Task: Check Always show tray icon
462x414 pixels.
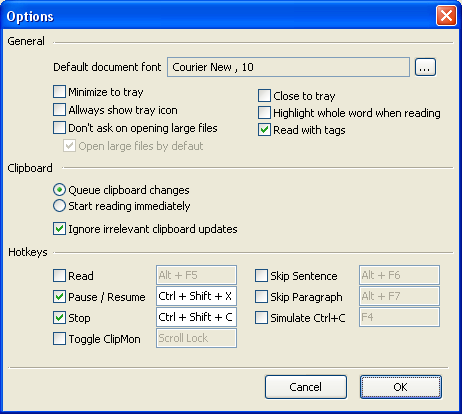Action: click(x=59, y=110)
